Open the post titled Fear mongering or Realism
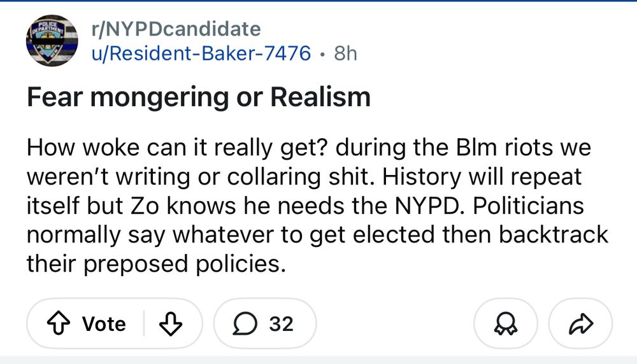The width and height of the screenshot is (637, 364). [x=198, y=97]
